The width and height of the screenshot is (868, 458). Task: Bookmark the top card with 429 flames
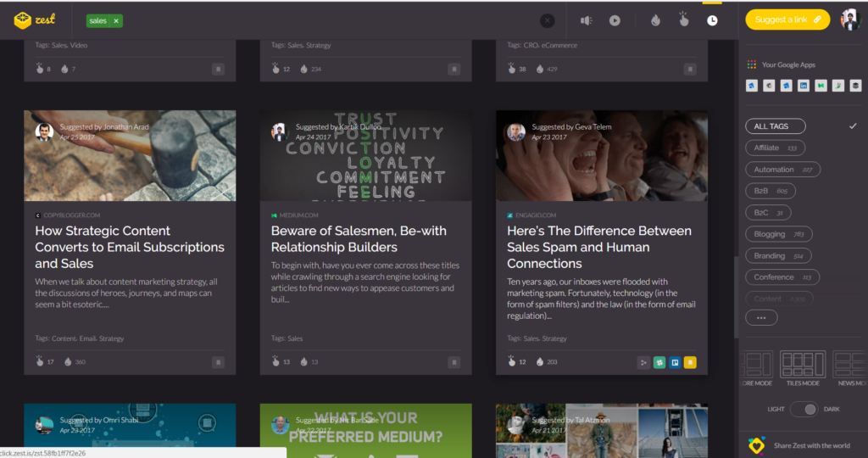click(690, 70)
